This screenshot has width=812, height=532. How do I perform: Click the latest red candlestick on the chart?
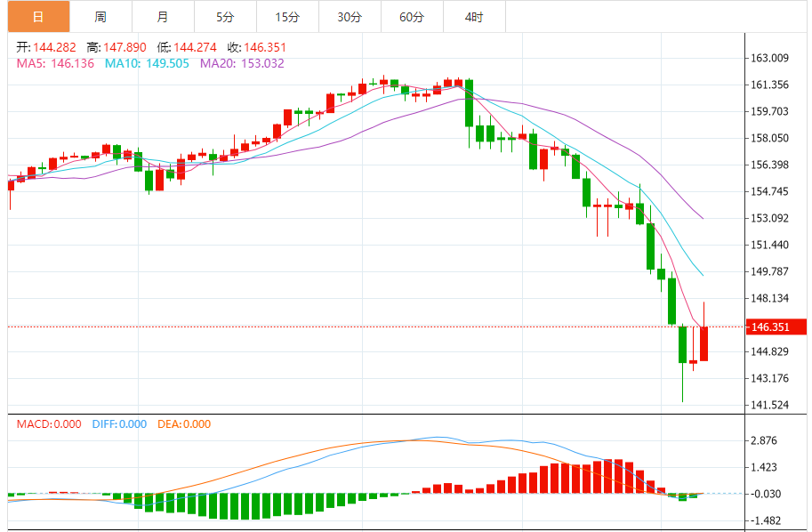point(703,343)
